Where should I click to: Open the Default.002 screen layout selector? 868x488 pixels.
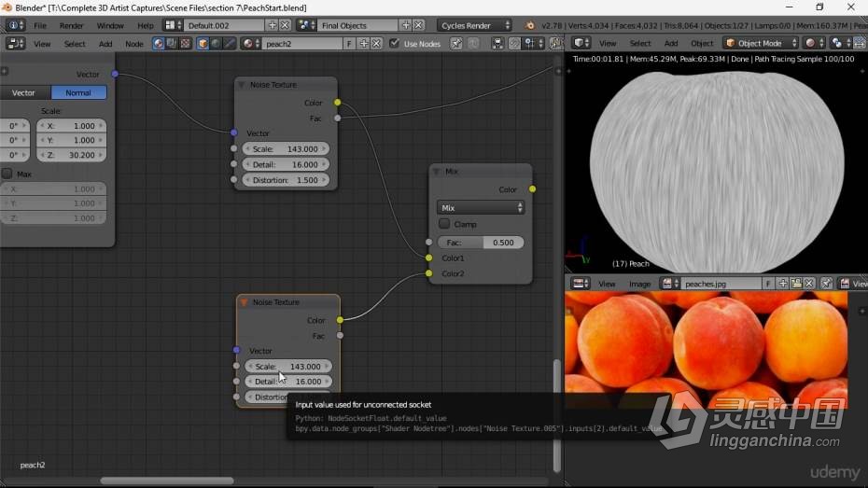point(174,25)
